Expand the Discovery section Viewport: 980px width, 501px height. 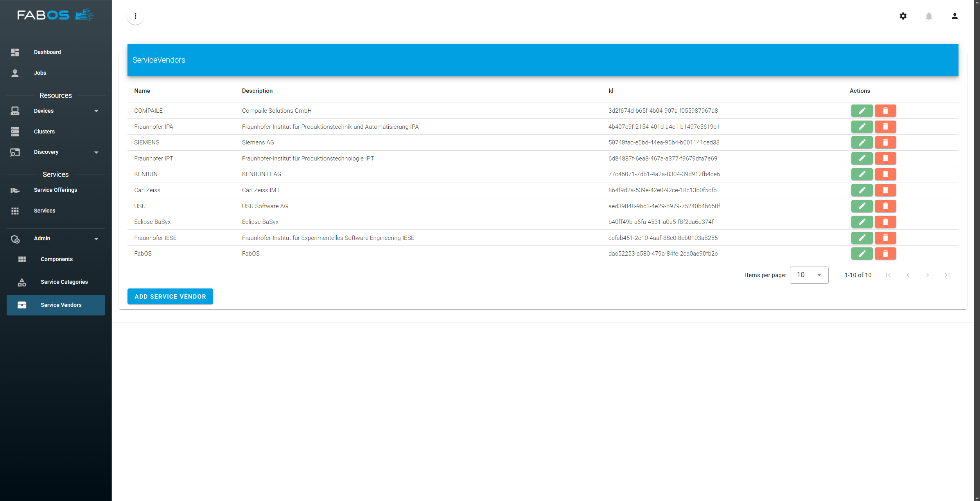click(96, 152)
